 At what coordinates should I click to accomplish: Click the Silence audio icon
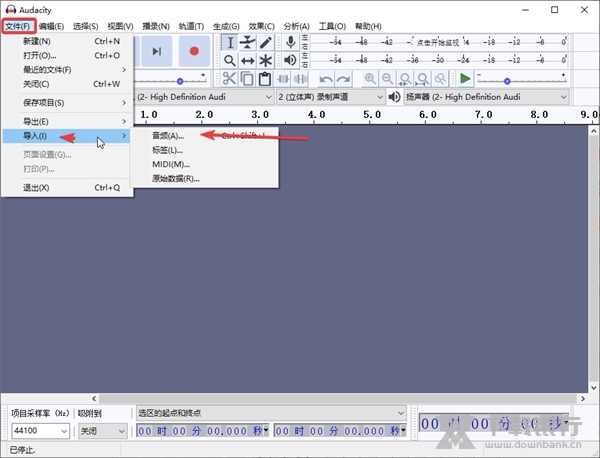(x=300, y=79)
